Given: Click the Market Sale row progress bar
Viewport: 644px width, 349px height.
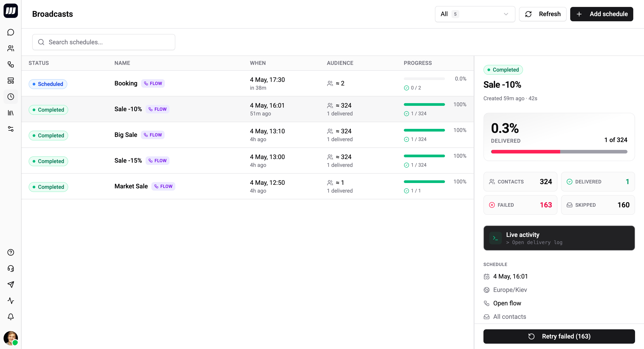Looking at the screenshot, I should [424, 182].
